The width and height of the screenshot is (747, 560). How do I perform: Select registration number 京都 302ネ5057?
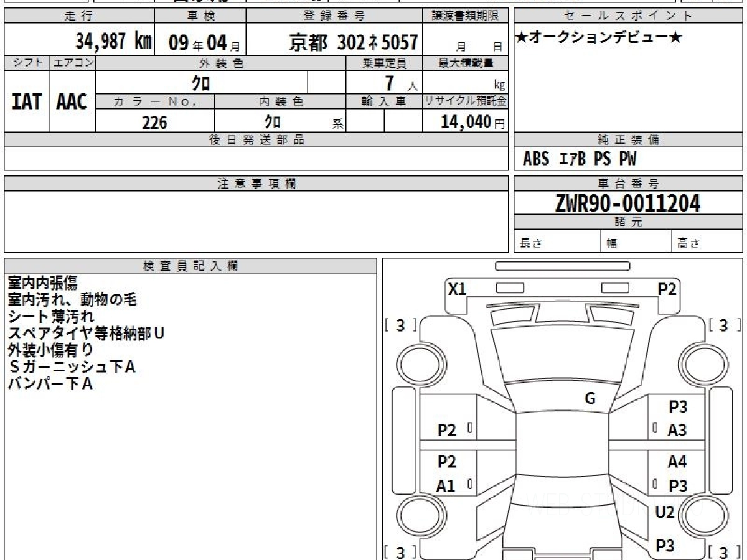(x=353, y=42)
